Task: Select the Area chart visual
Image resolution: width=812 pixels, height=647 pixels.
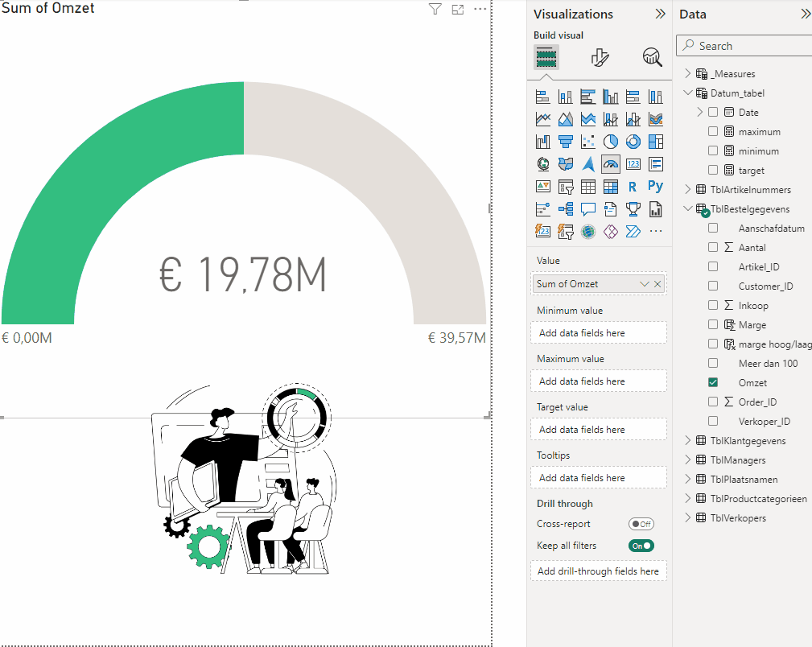Action: (x=566, y=120)
